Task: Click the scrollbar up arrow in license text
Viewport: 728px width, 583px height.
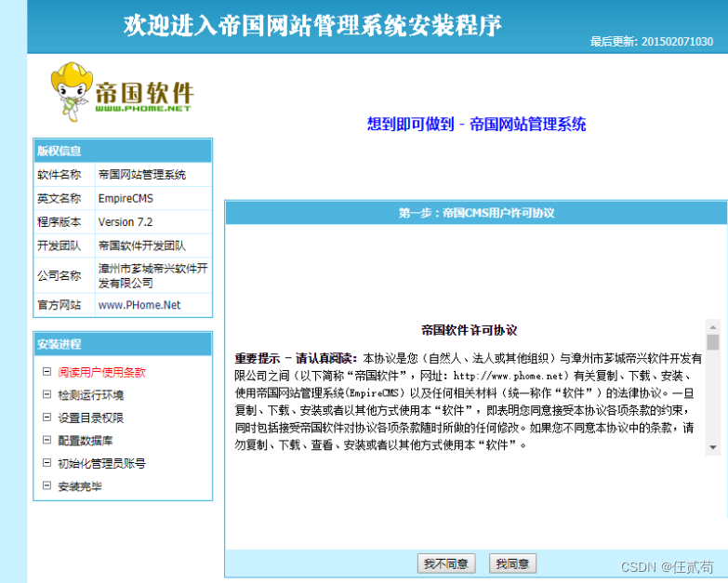Action: 713,326
